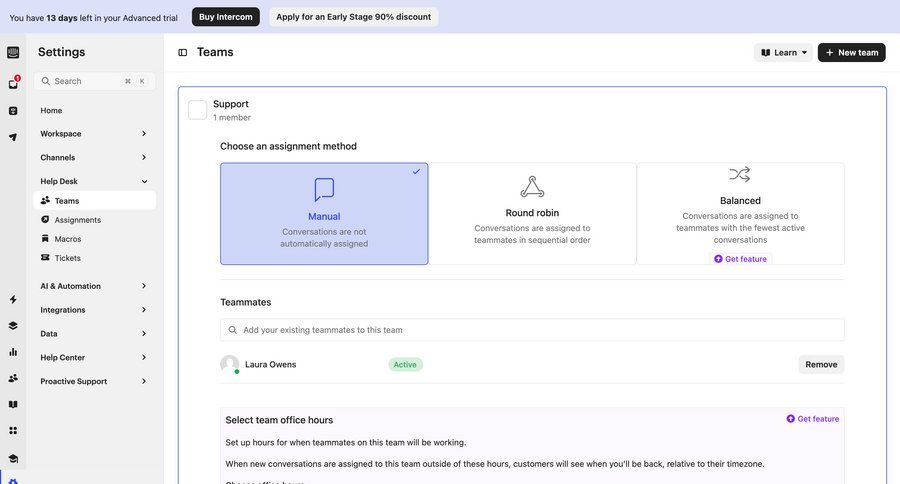This screenshot has width=900, height=484.
Task: Click the Manual speech bubble icon
Action: (x=324, y=189)
